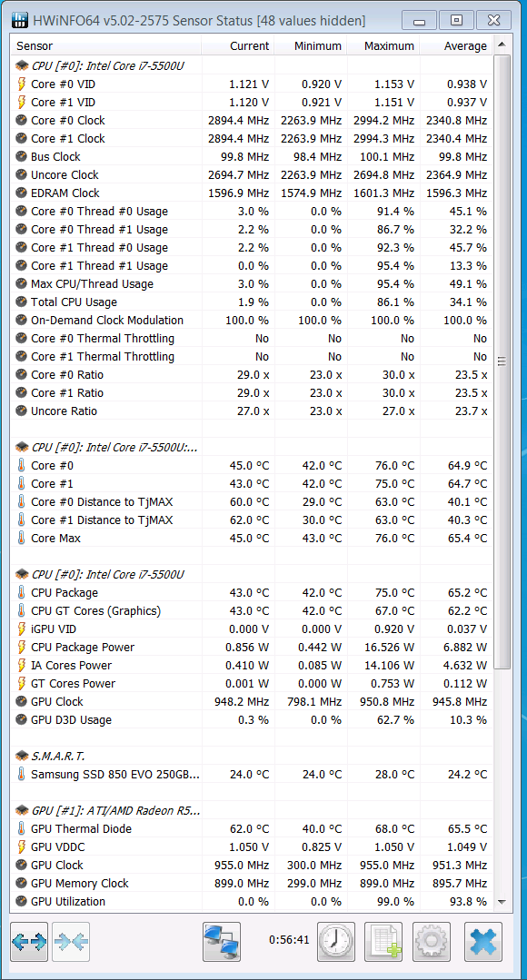The width and height of the screenshot is (527, 980).
Task: Open the network remote monitoring icon
Action: [x=222, y=942]
